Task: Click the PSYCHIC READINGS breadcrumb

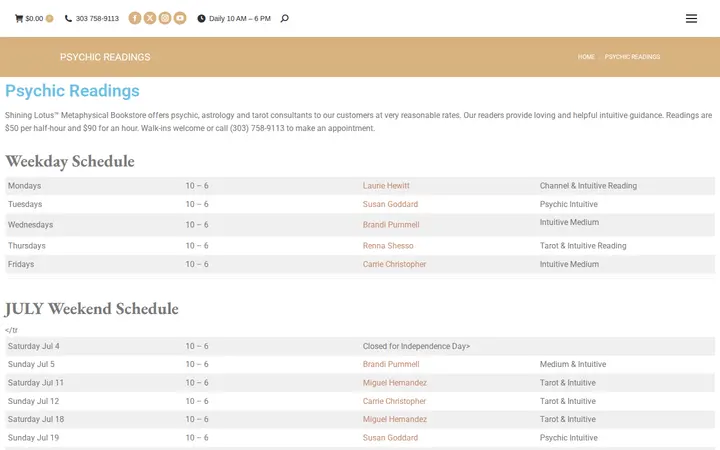Action: 632,56
